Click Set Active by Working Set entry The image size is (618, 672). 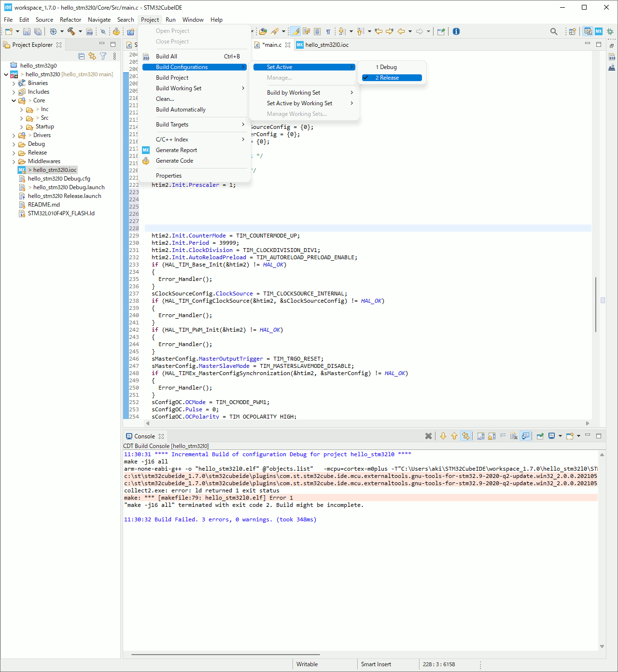point(304,103)
